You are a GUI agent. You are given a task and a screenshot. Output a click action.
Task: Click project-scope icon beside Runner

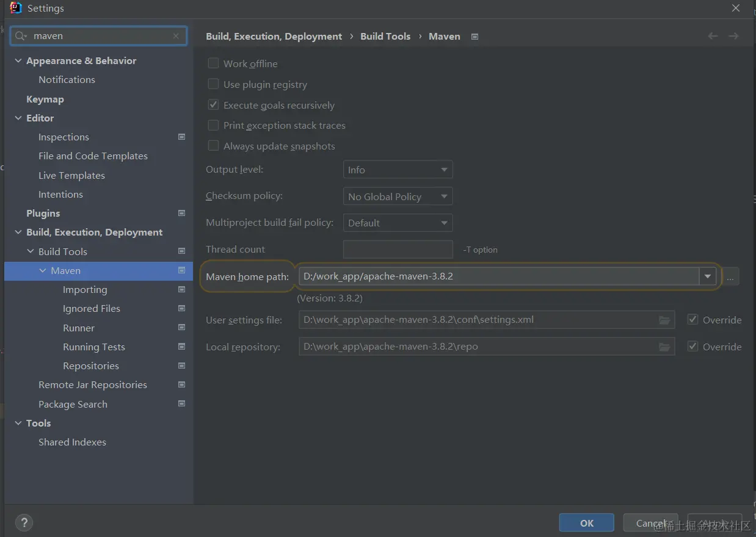pyautogui.click(x=181, y=327)
